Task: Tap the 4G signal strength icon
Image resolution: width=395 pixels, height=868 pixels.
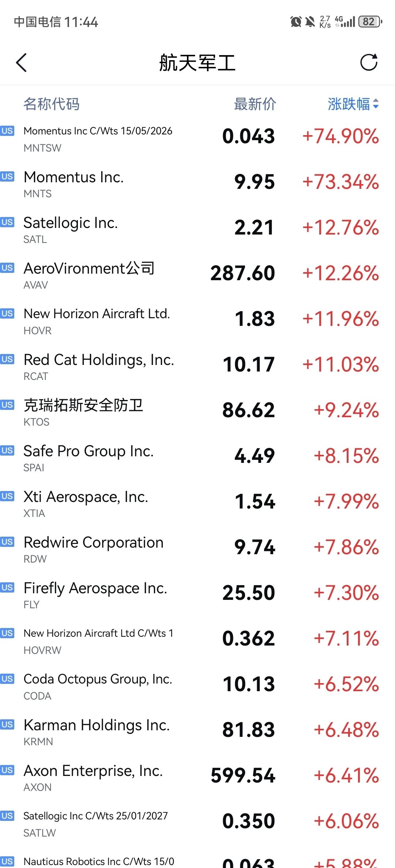Action: (x=345, y=22)
